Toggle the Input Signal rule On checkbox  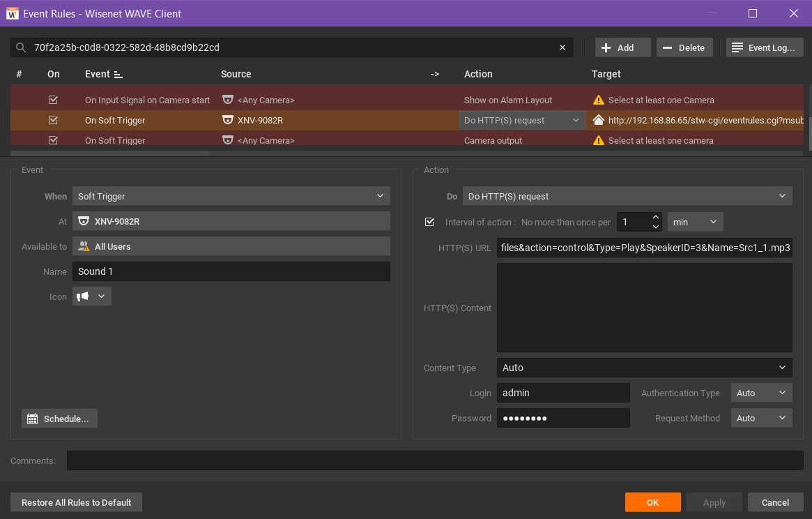(x=53, y=100)
